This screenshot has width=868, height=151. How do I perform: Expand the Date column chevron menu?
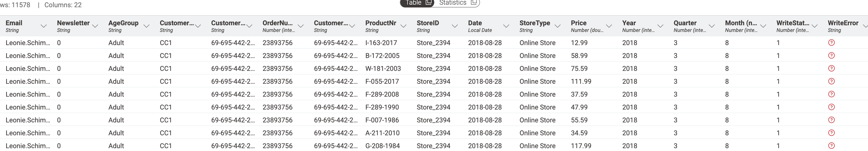click(x=506, y=26)
